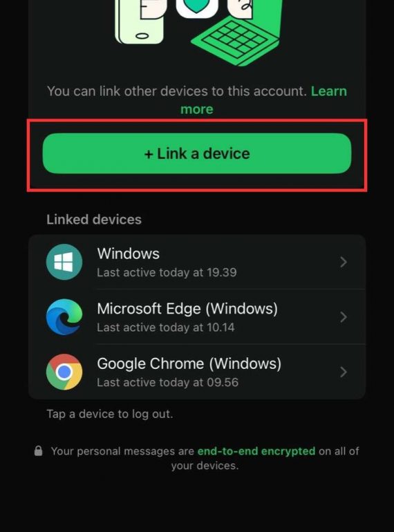Tap the shield icon in illustration
The height and width of the screenshot is (532, 394).
(197, 7)
